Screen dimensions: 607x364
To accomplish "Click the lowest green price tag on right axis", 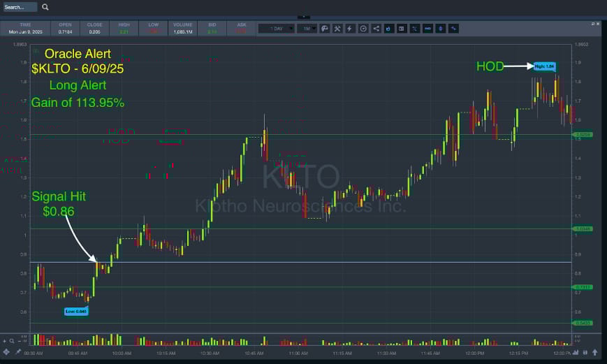I will pos(583,323).
